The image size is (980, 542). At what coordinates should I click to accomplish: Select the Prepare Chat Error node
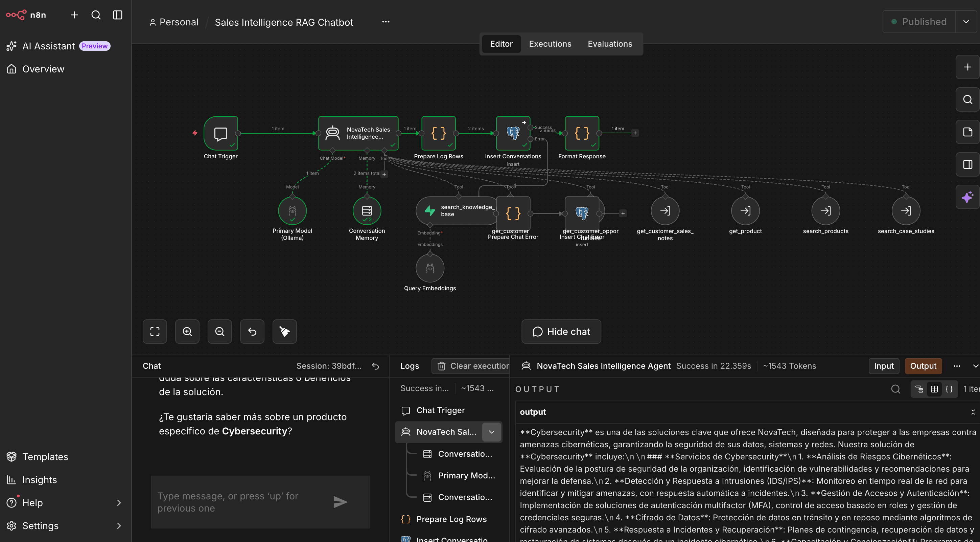point(513,213)
